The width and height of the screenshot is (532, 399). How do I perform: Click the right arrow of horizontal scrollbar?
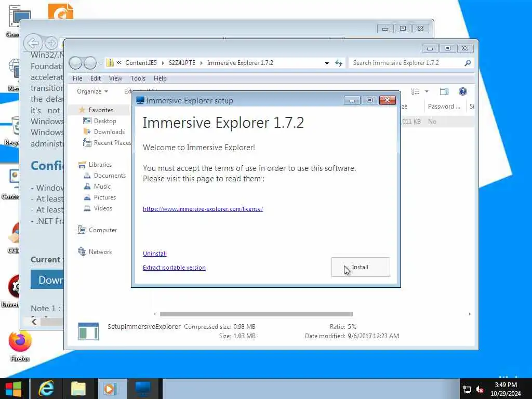[470, 314]
